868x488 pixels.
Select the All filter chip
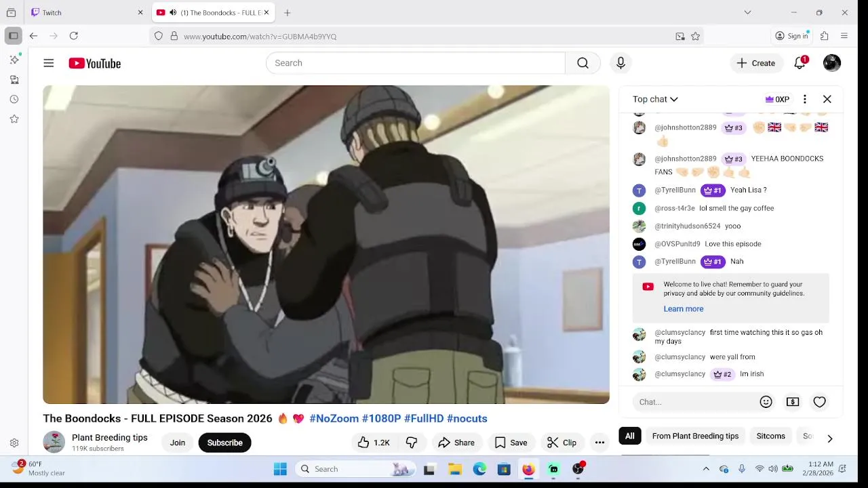click(630, 436)
